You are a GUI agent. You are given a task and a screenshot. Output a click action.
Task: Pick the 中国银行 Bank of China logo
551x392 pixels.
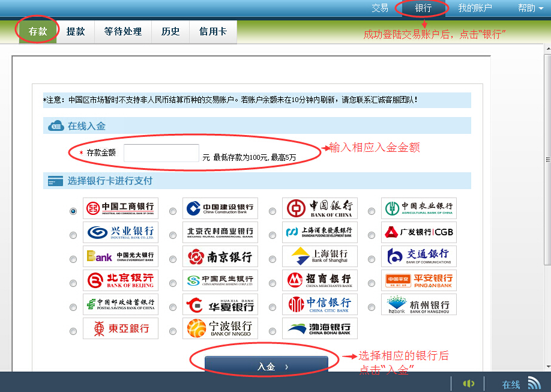click(320, 208)
